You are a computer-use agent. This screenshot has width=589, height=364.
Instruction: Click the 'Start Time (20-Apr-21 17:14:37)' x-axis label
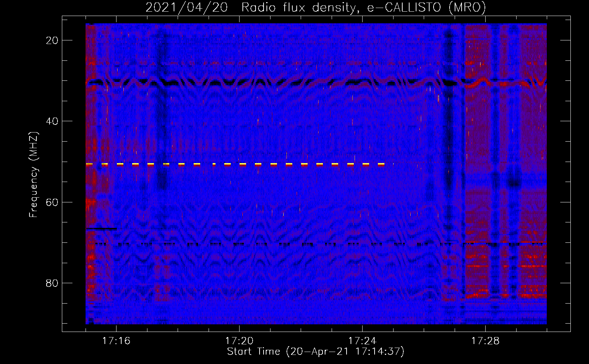(x=316, y=352)
